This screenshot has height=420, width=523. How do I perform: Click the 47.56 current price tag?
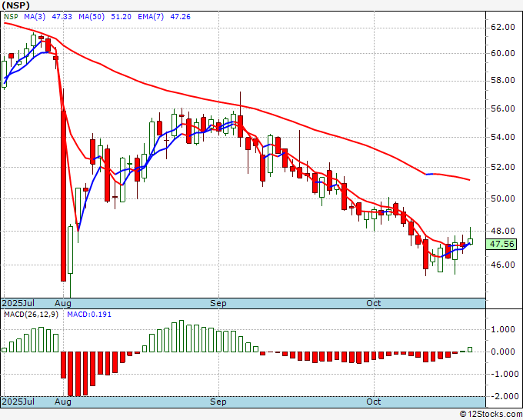pos(501,244)
